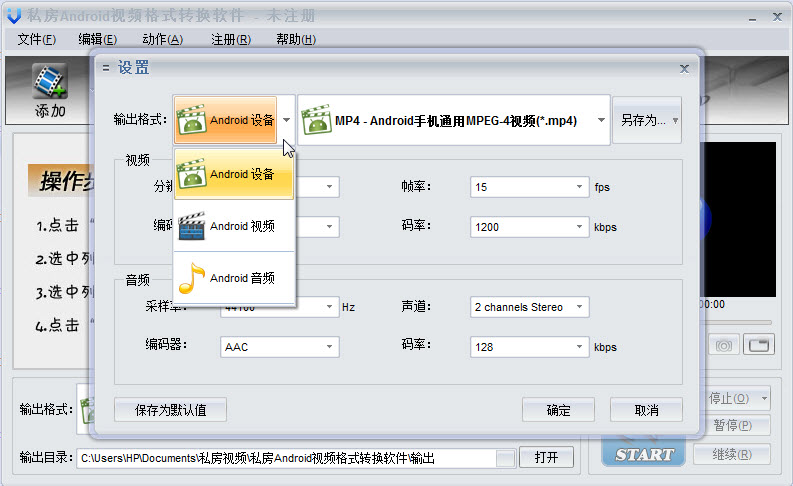Expand the audio 编码器 AAC dropdown
Viewport: 793px width, 486px height.
coord(329,346)
